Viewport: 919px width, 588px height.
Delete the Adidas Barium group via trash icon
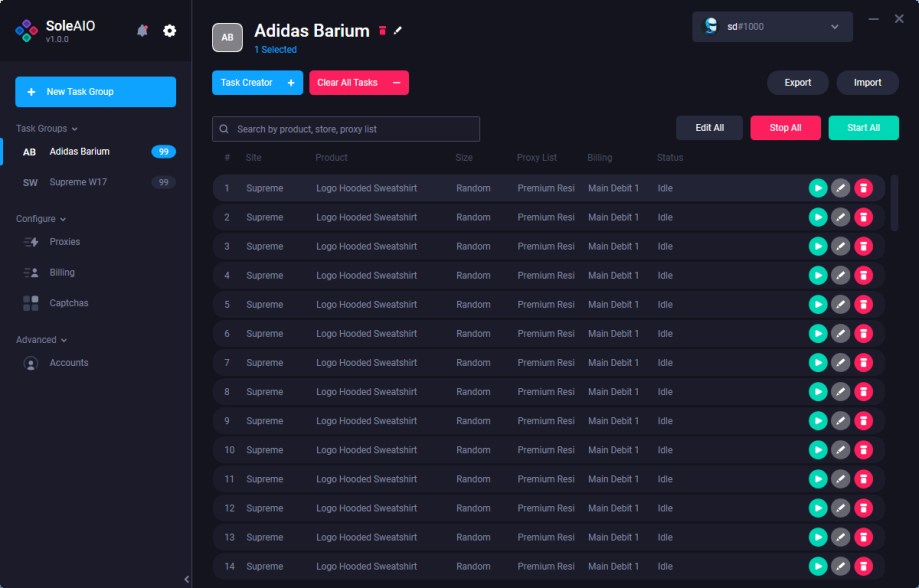pos(382,30)
